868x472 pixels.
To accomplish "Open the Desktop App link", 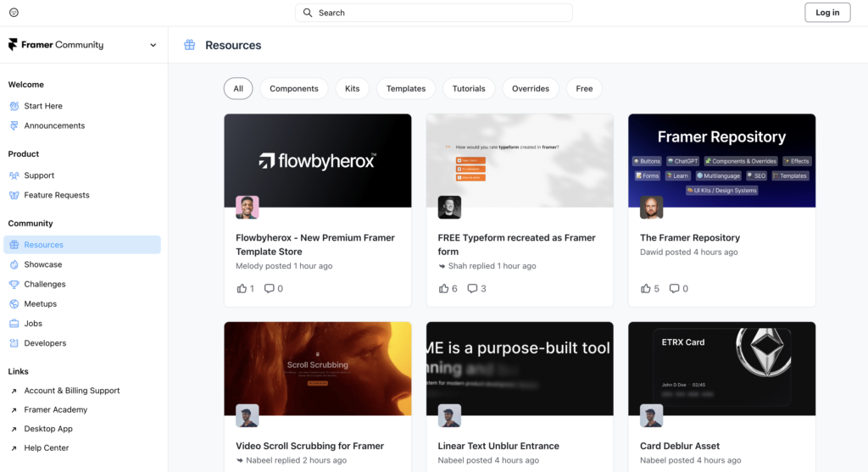I will 48,429.
